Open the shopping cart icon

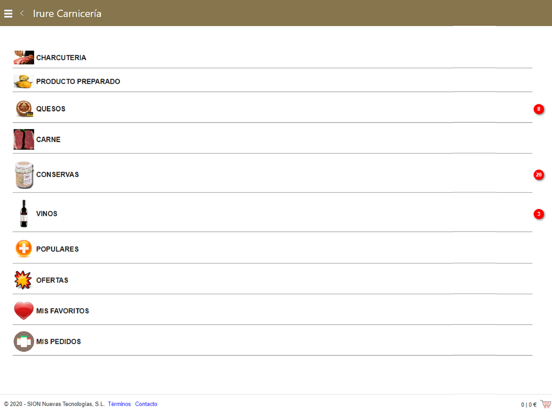click(545, 404)
